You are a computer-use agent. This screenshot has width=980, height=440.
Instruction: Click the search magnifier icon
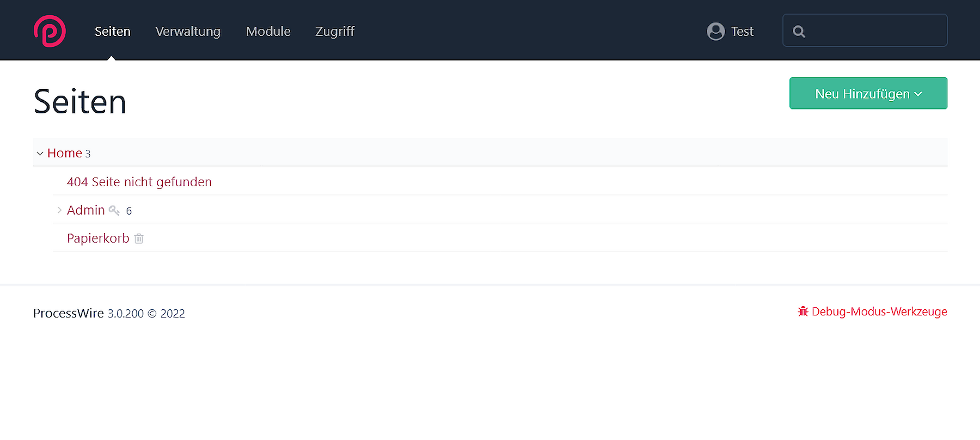[x=799, y=32]
